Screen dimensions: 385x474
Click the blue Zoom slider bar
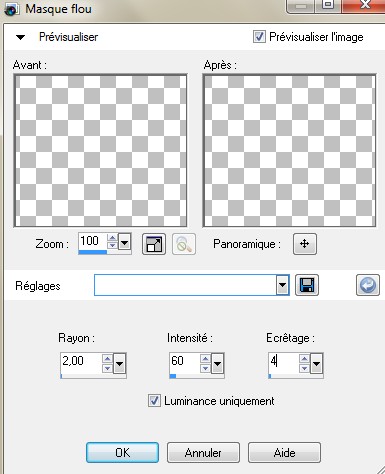93,252
